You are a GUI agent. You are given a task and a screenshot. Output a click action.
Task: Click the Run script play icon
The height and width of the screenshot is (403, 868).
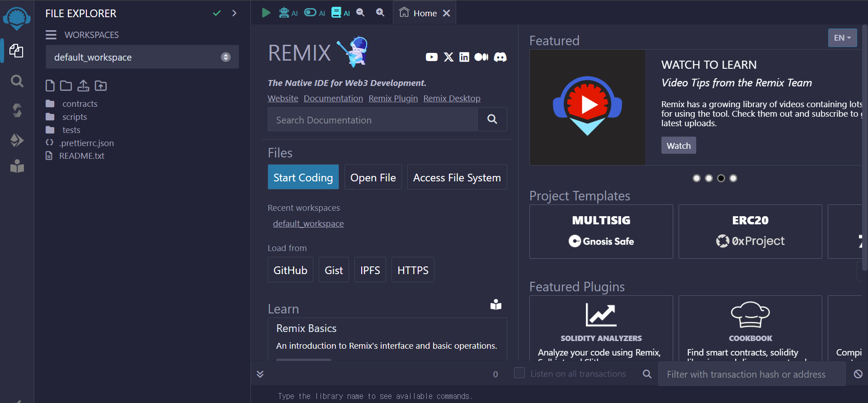coord(266,13)
